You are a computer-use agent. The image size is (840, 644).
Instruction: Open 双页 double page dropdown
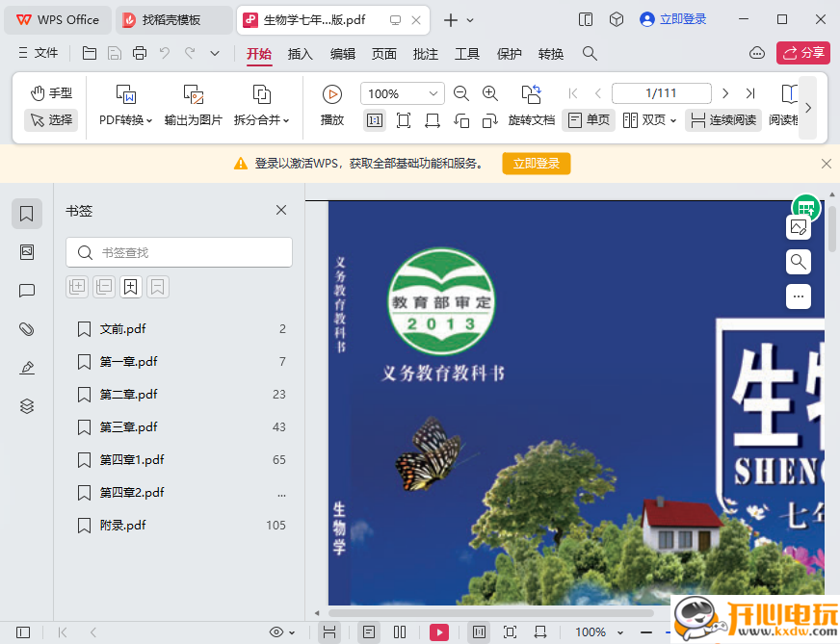pyautogui.click(x=649, y=120)
